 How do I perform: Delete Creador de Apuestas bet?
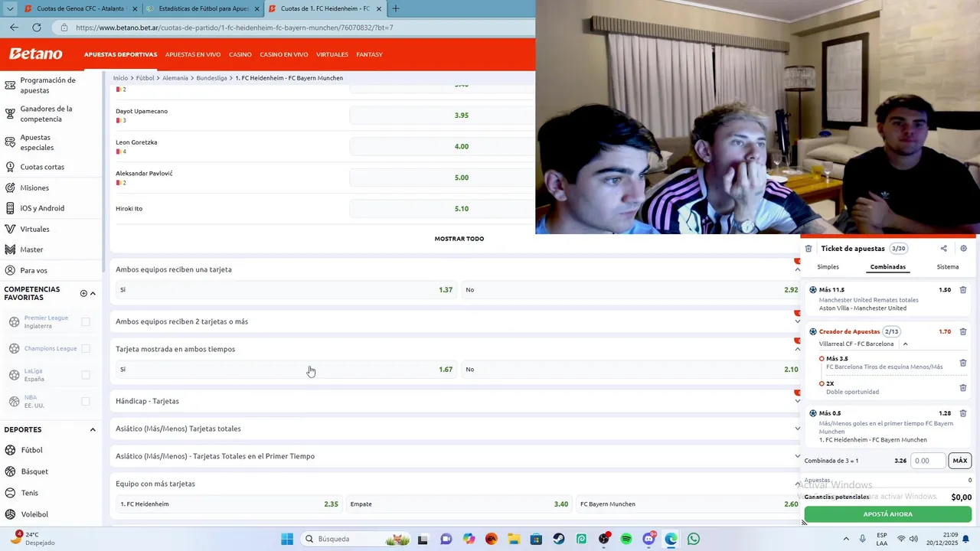click(963, 331)
